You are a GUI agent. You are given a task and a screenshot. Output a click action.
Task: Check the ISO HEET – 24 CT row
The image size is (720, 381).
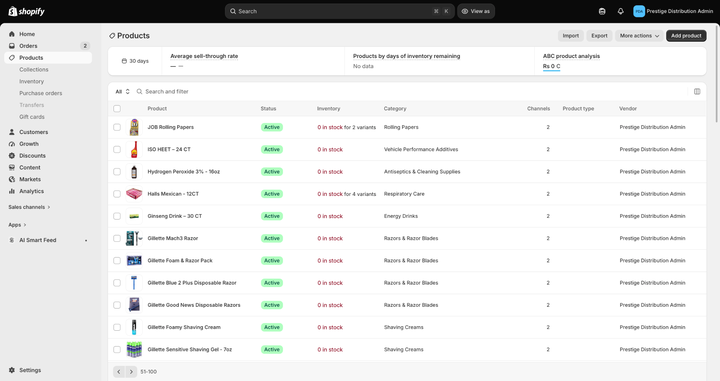click(117, 150)
